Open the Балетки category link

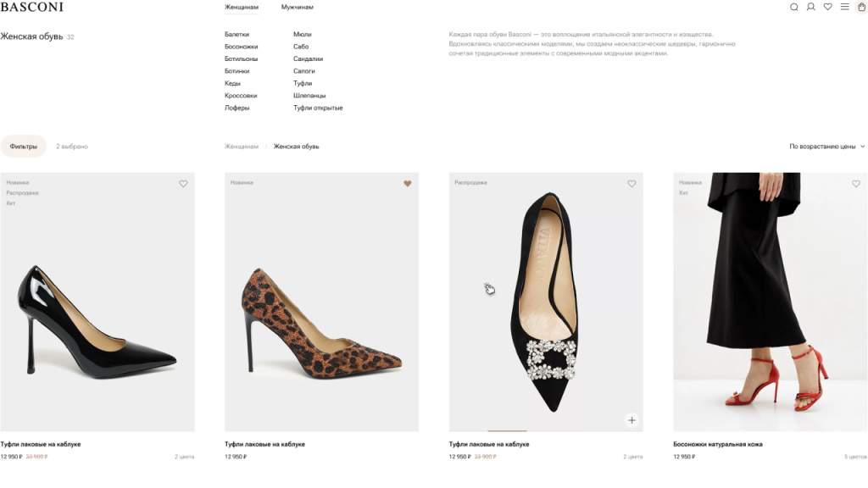236,34
